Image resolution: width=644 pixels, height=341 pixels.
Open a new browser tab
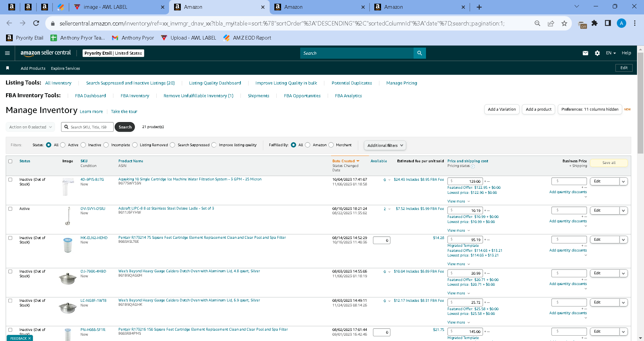click(x=479, y=7)
